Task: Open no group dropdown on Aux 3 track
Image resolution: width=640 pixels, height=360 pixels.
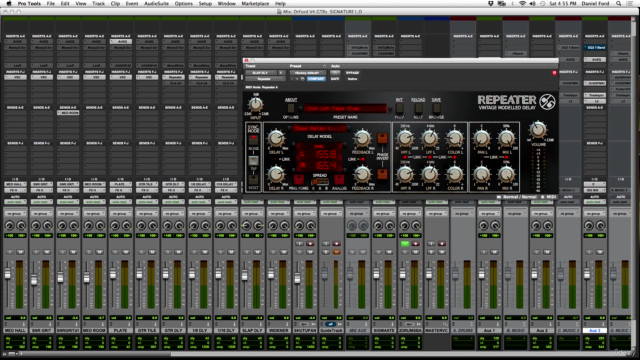Action: click(x=594, y=213)
